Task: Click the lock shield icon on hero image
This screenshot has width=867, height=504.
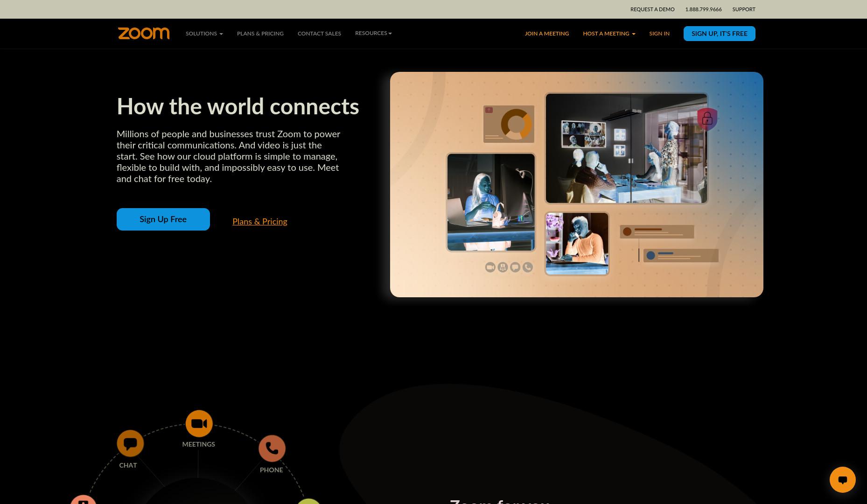Action: coord(707,119)
